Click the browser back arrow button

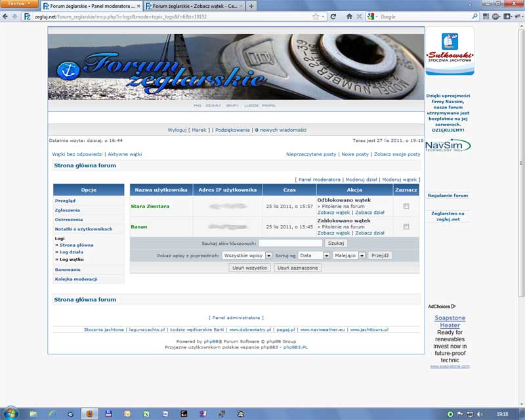pyautogui.click(x=5, y=16)
